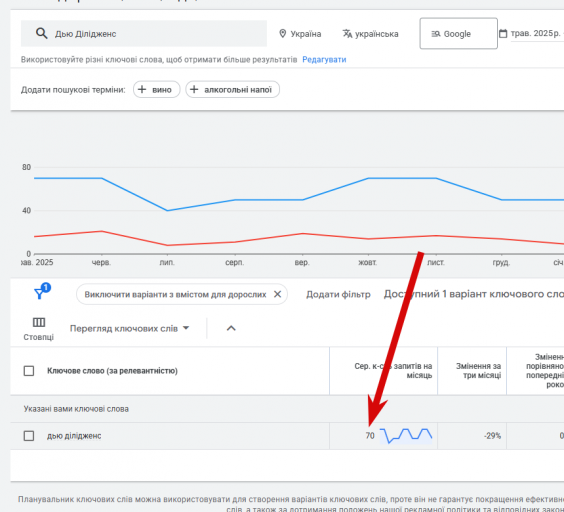Sort by Змінення за три місяці column

coord(478,371)
